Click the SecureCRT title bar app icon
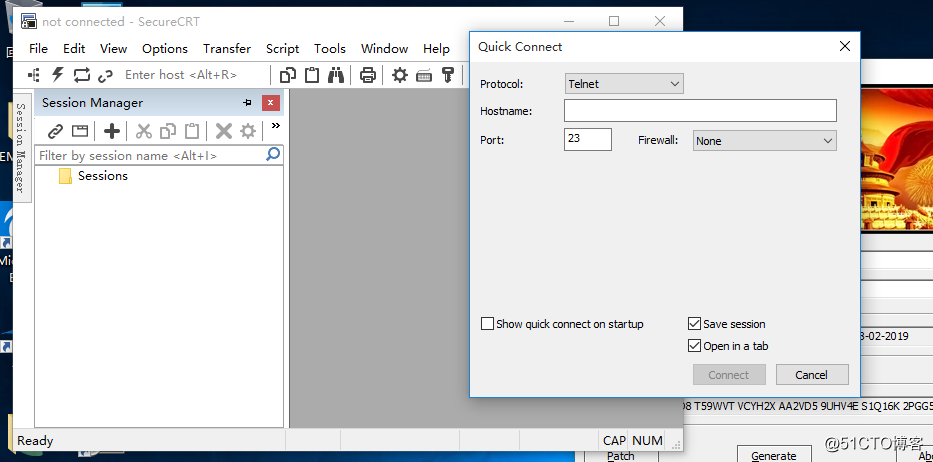Viewport: 933px width, 462px height. click(x=29, y=21)
